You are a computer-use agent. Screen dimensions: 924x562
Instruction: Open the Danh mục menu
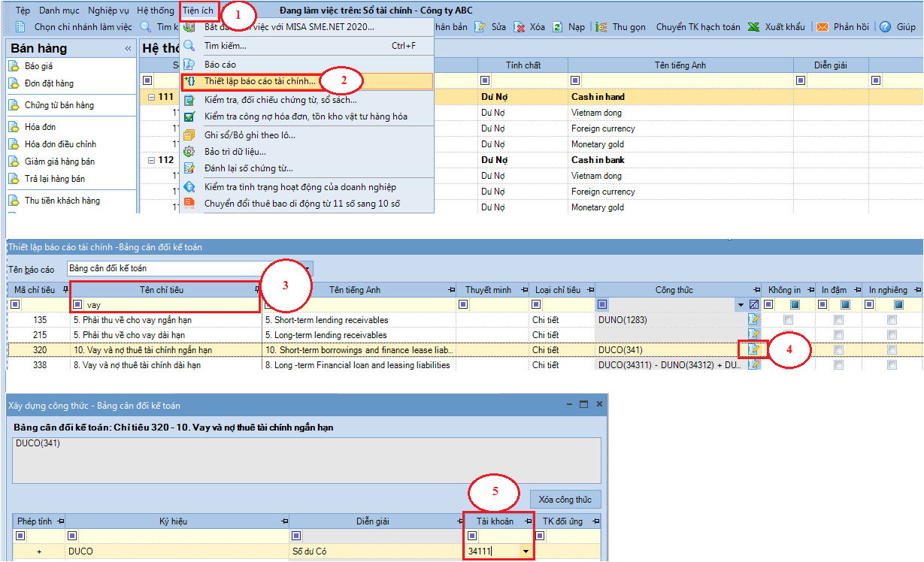click(59, 11)
